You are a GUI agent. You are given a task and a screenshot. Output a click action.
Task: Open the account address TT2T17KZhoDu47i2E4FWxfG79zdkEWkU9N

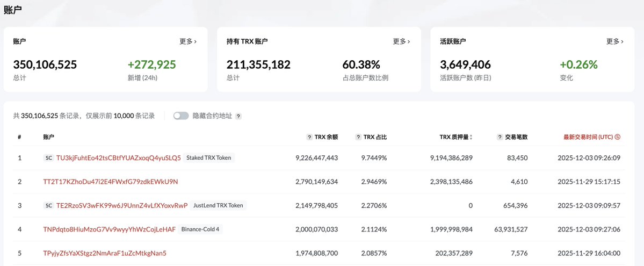pos(110,182)
